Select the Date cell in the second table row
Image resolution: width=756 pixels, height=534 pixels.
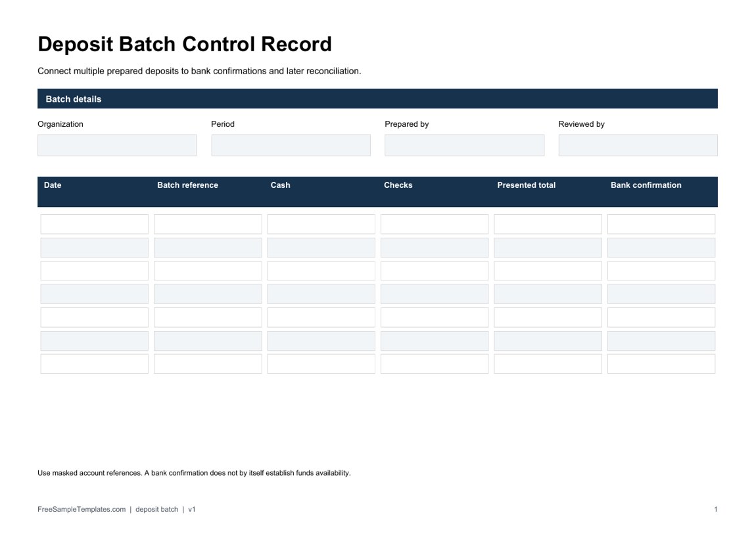click(x=95, y=248)
